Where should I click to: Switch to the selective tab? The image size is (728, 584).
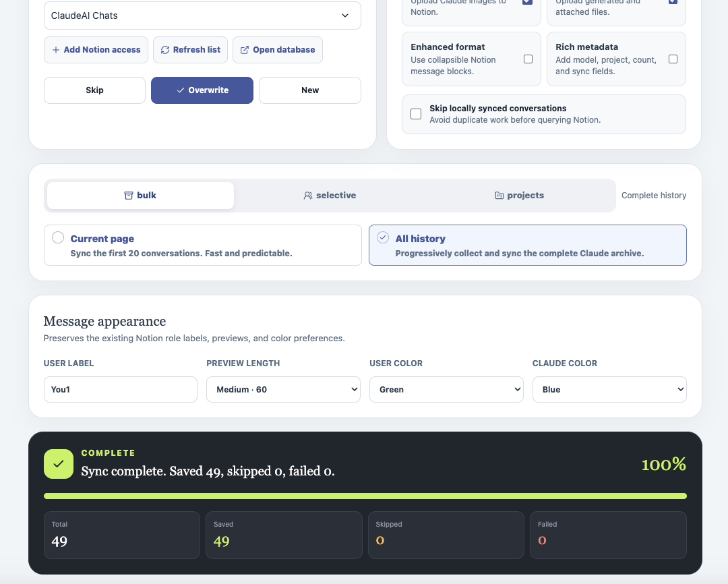pos(330,196)
